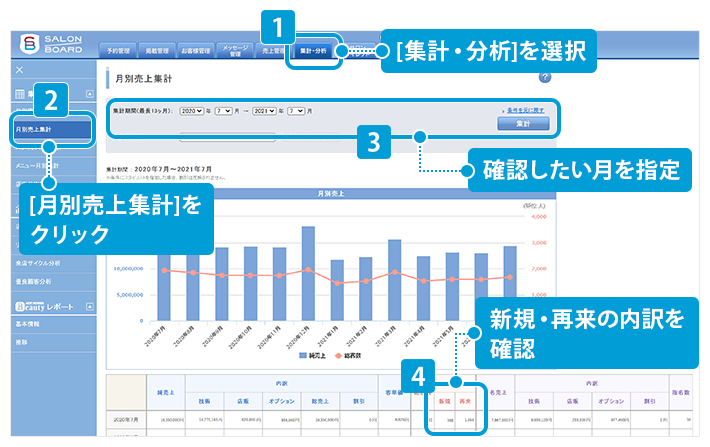Collapse the Beauty レポート sidebar section
The width and height of the screenshot is (710, 447).
91,306
